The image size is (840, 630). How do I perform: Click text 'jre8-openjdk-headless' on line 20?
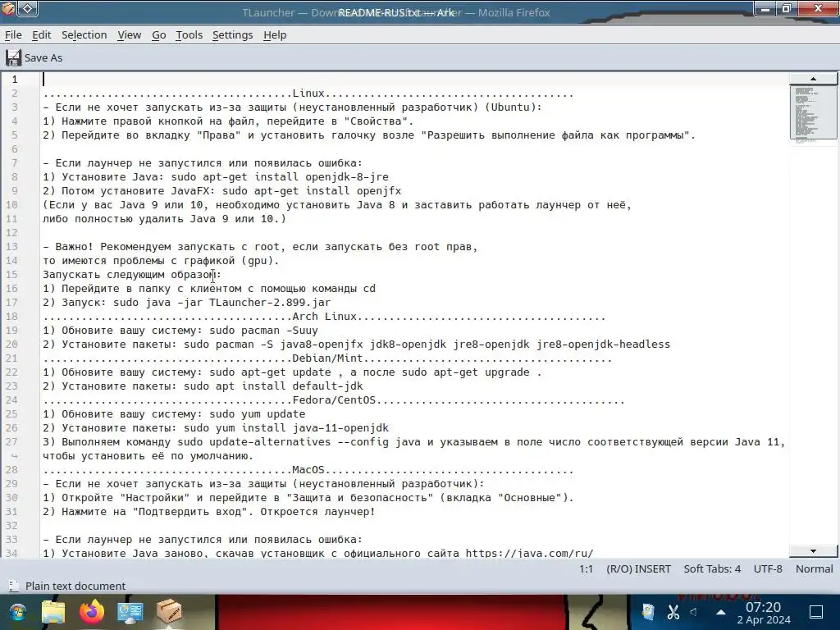point(603,344)
